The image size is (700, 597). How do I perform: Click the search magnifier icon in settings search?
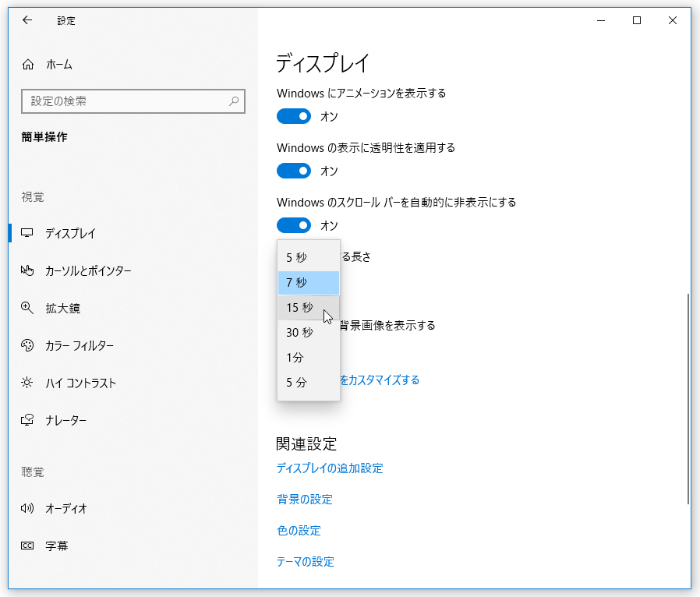click(x=234, y=101)
